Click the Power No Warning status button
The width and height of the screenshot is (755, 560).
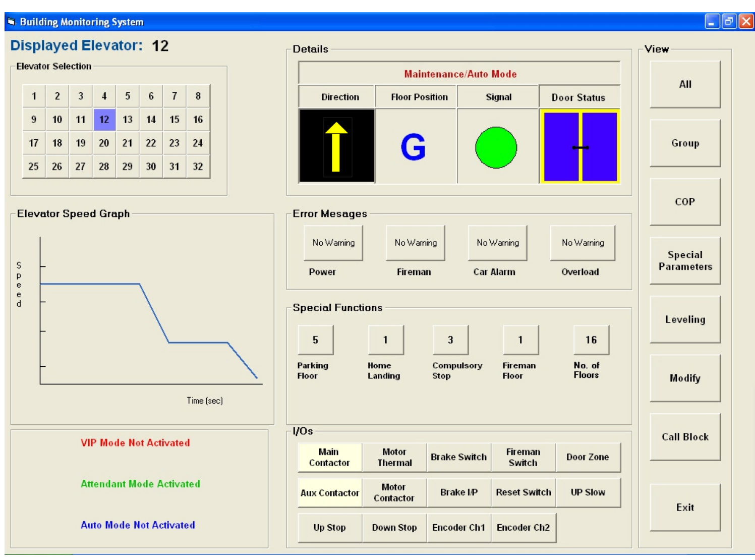[x=333, y=243]
